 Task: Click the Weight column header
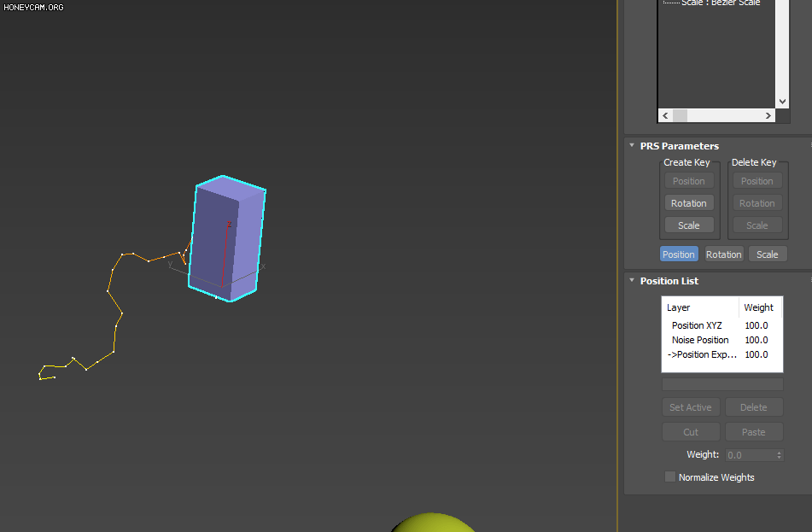(759, 307)
